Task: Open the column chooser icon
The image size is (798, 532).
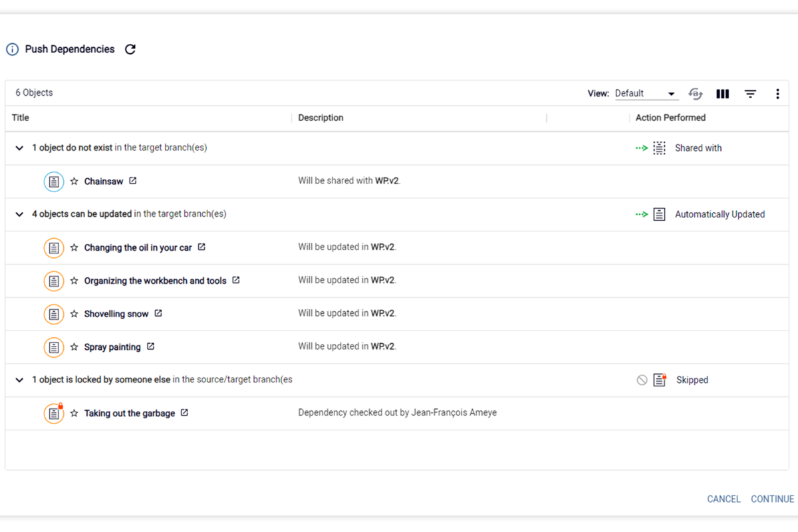Action: [723, 94]
